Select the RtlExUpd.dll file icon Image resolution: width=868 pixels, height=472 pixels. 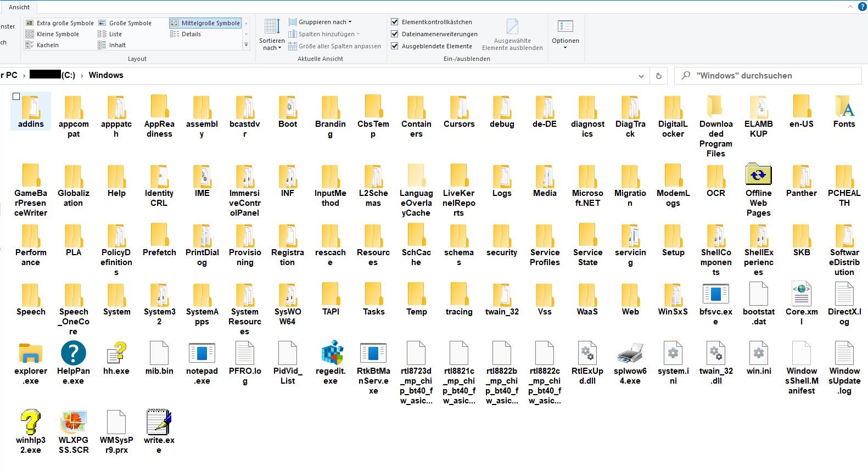click(587, 353)
